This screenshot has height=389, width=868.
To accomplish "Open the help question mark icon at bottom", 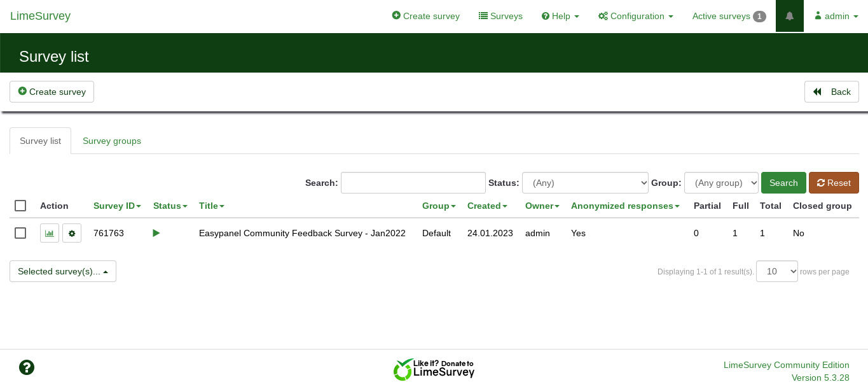I will click(27, 367).
